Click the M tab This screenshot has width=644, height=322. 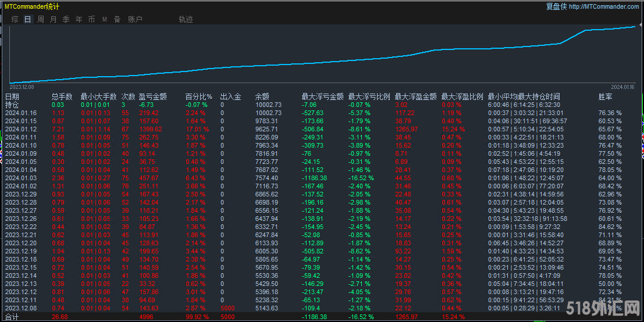105,19
